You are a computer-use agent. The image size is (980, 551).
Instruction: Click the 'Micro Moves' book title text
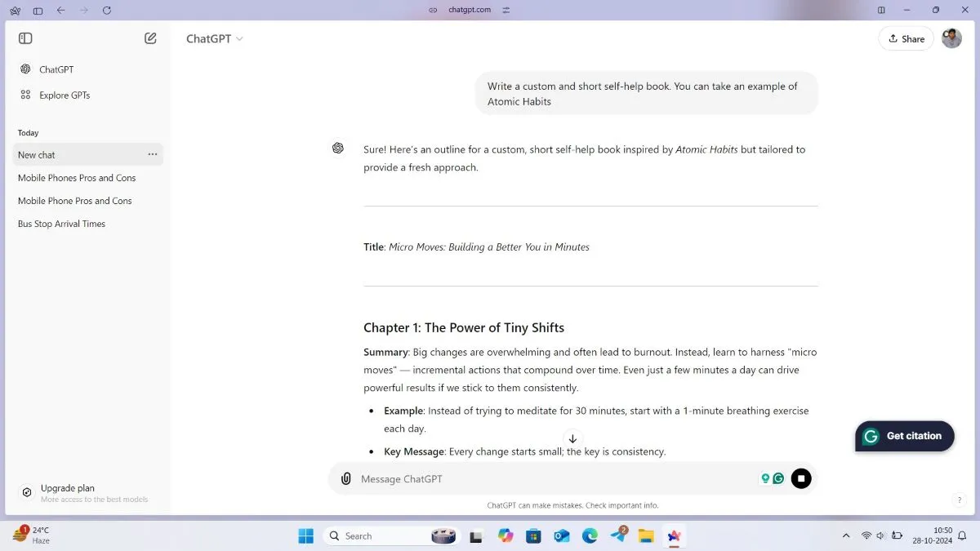click(x=489, y=247)
